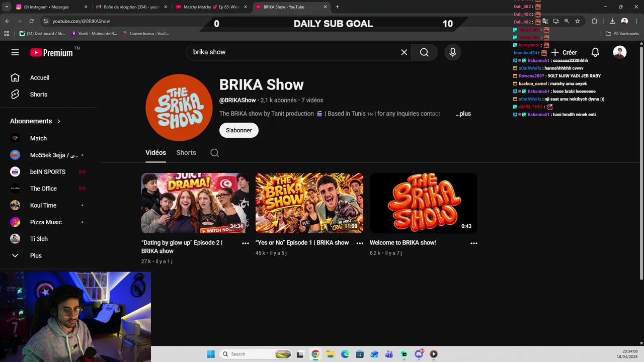Open the Dashboard bookmark
The height and width of the screenshot is (362, 644).
(x=42, y=34)
